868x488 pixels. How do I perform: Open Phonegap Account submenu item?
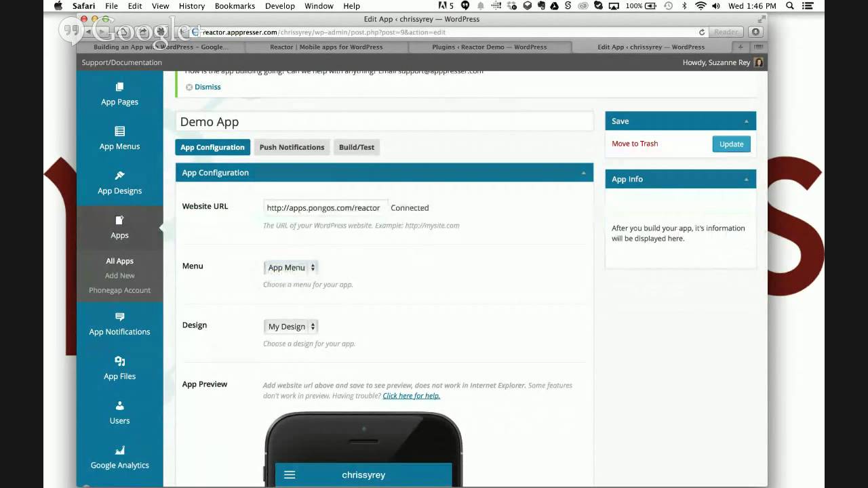[119, 290]
